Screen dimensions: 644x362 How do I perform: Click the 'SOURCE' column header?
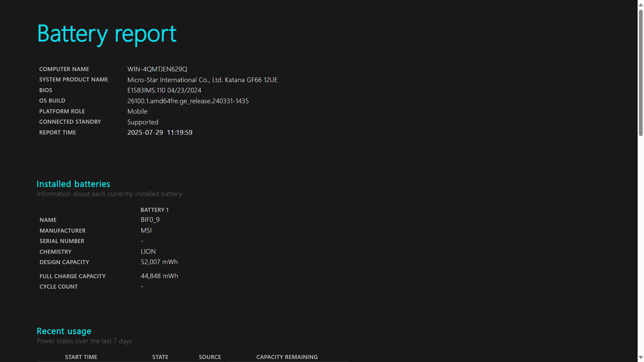point(210,357)
